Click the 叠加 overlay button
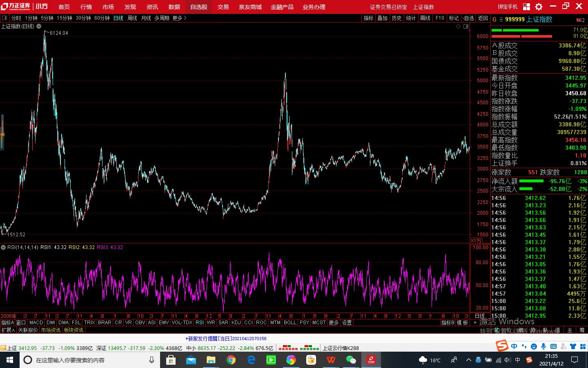The image size is (588, 368). (382, 18)
